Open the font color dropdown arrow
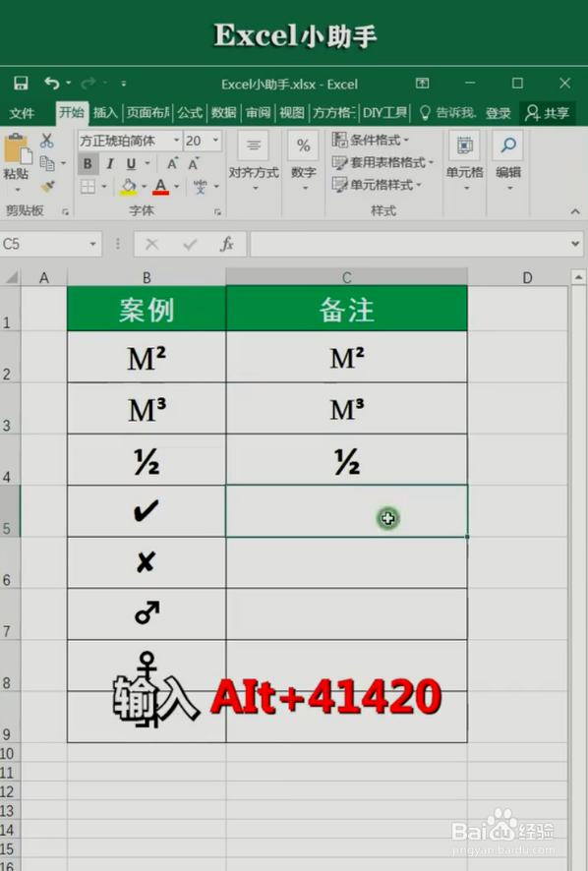Viewport: 588px width, 871px height. (176, 187)
